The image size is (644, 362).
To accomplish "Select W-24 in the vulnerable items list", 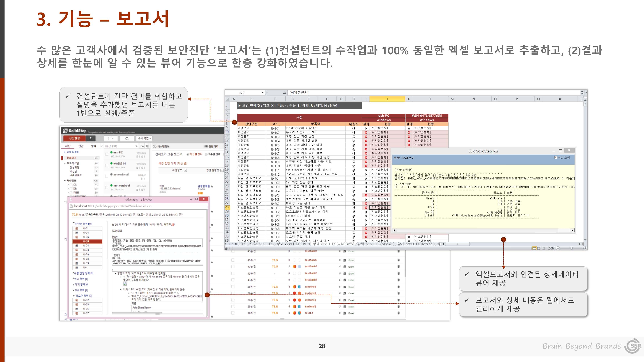I will point(87,246).
